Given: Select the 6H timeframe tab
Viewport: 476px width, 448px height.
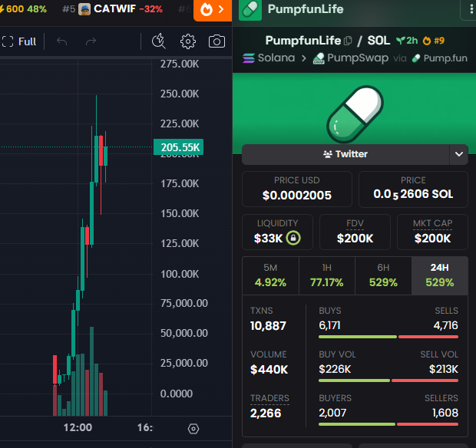Looking at the screenshot, I should pos(383,275).
